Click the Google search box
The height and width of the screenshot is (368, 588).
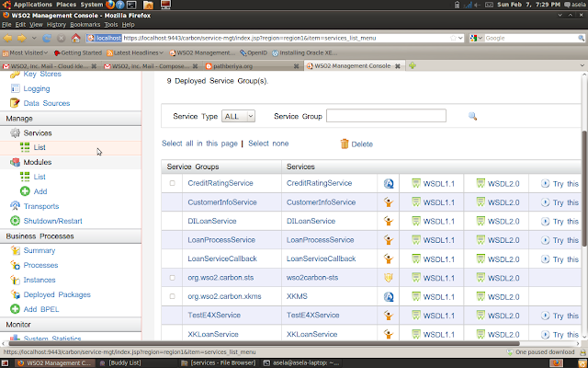(x=531, y=38)
